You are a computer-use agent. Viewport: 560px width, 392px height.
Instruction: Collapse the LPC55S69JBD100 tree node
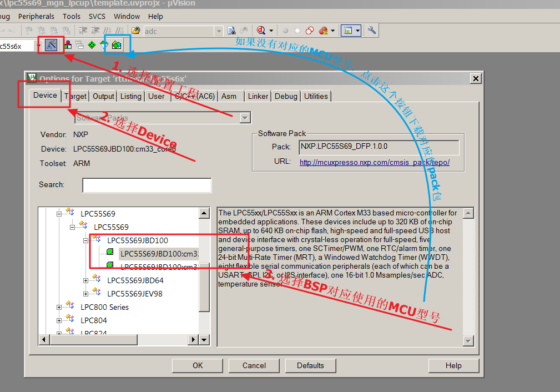coord(85,240)
